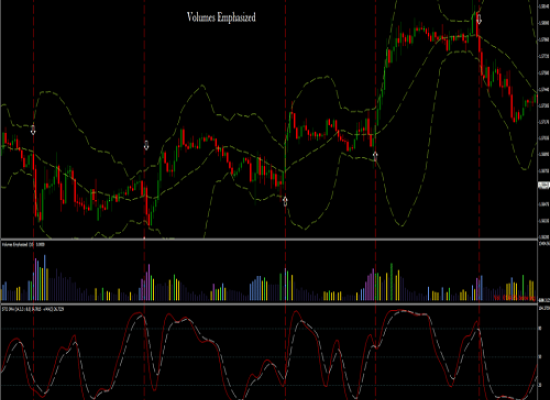The image size is (550, 400).
Task: Click the stochastic indicator label in the bottom panel
Action: click(33, 309)
